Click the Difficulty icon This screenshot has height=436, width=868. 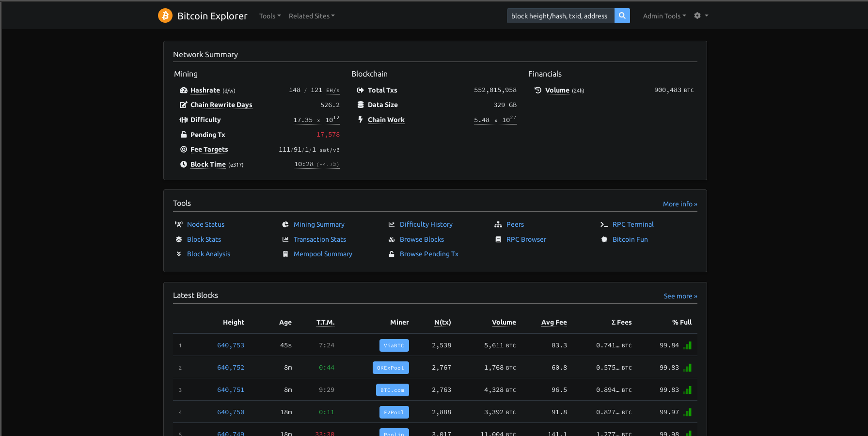pyautogui.click(x=184, y=120)
